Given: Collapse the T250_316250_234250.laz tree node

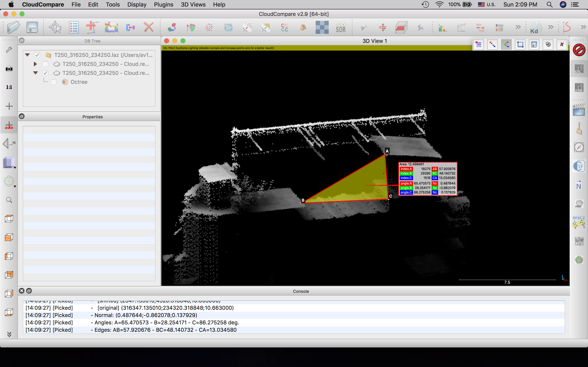Looking at the screenshot, I should pos(27,55).
